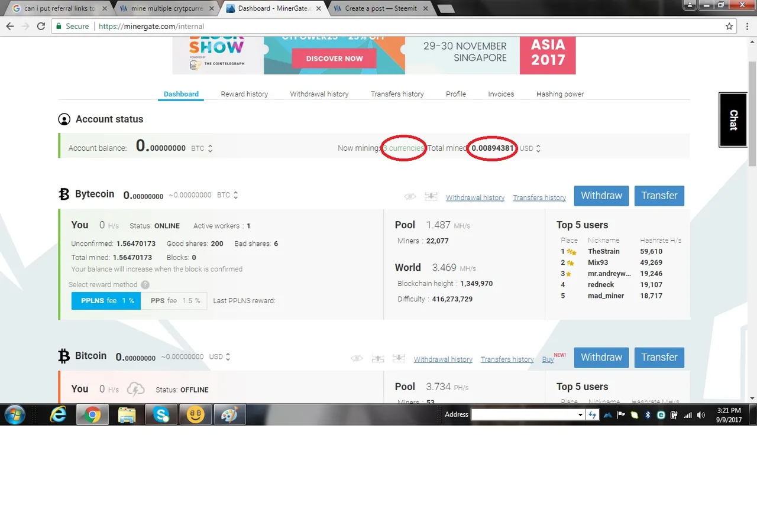Click Bitcoin row move-up arrow icon
757x532 pixels.
click(x=378, y=358)
